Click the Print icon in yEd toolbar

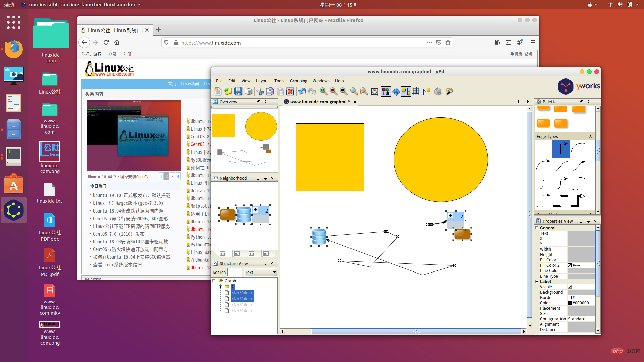[249, 91]
